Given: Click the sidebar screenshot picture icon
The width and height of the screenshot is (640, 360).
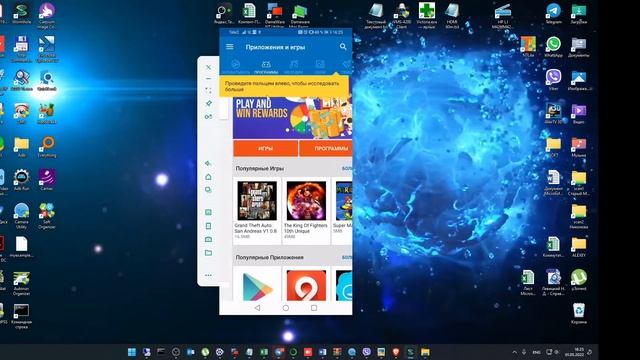Looking at the screenshot, I should coord(209,212).
